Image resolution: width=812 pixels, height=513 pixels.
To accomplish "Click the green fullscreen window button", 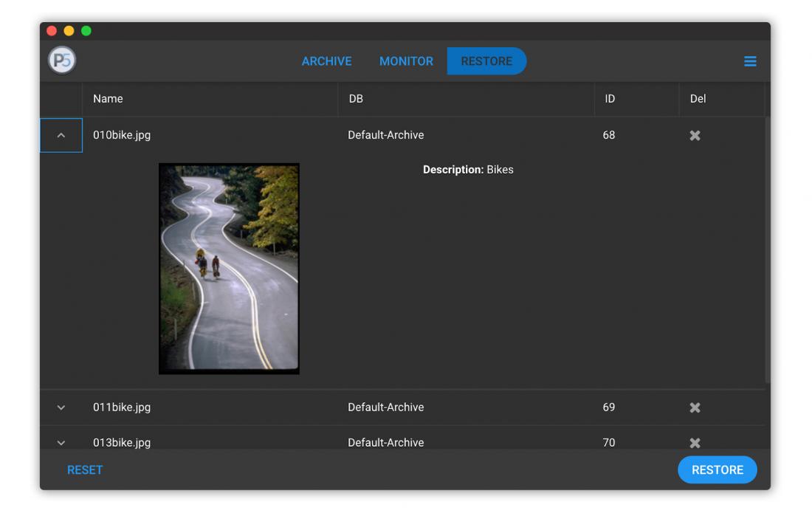I will coord(86,31).
